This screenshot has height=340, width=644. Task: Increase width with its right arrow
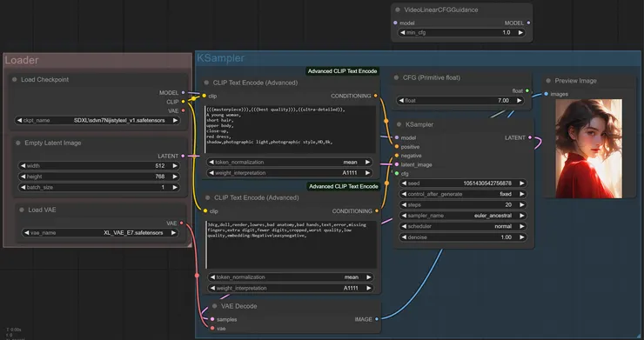coord(175,166)
